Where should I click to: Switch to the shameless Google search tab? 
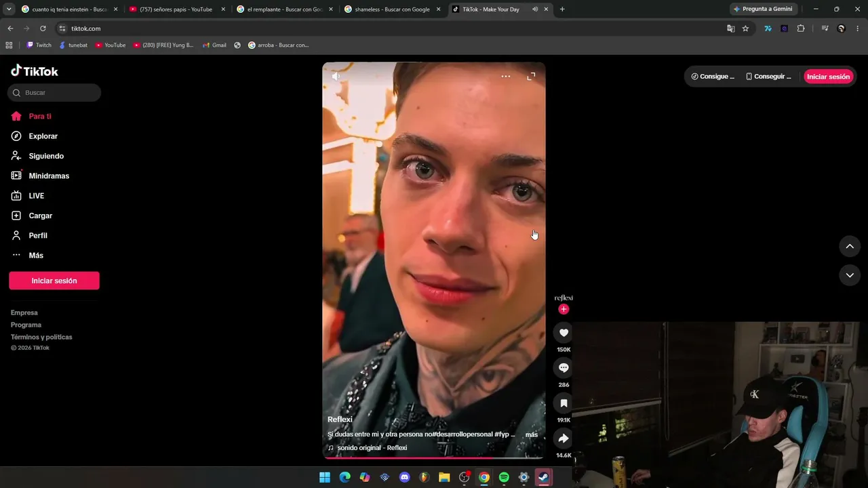(392, 9)
